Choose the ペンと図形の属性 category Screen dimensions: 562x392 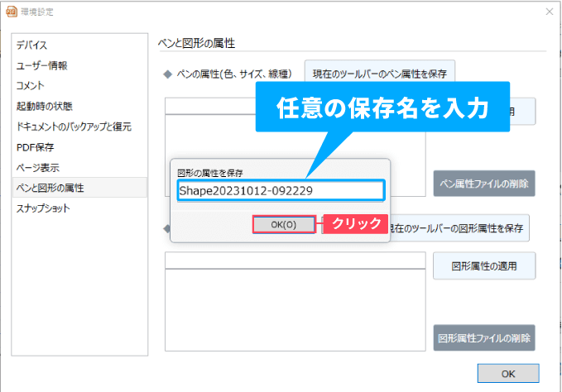[x=50, y=188]
